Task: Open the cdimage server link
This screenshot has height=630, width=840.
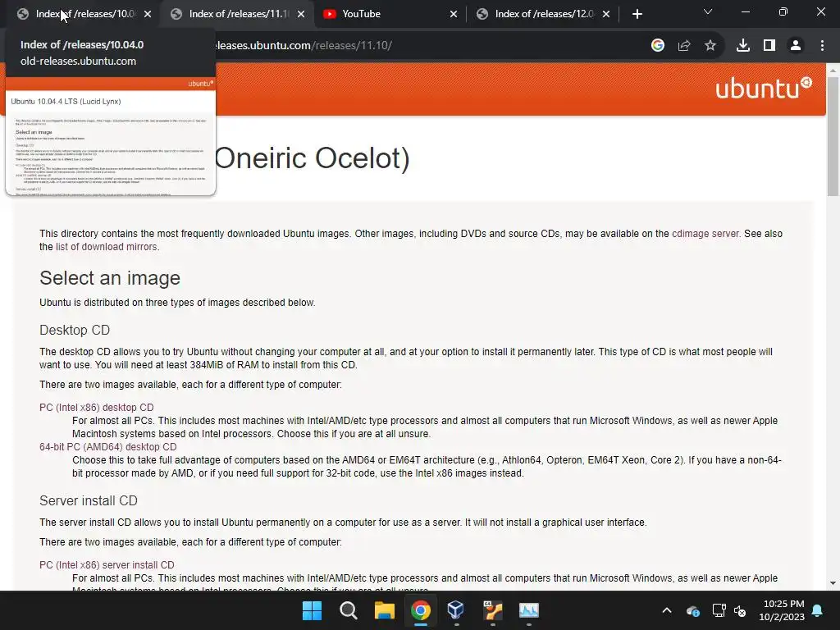Action: (x=705, y=234)
